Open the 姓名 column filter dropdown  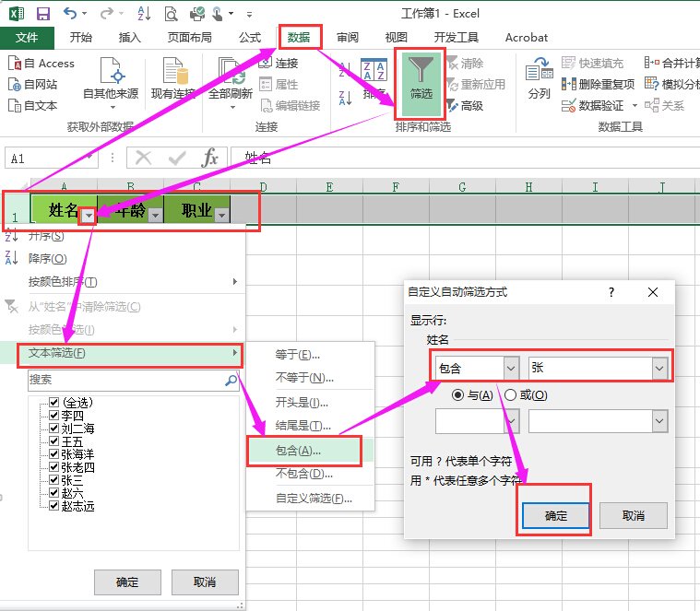[89, 216]
